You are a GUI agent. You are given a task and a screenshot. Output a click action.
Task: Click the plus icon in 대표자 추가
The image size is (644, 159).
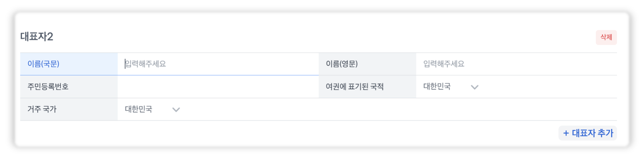566,133
